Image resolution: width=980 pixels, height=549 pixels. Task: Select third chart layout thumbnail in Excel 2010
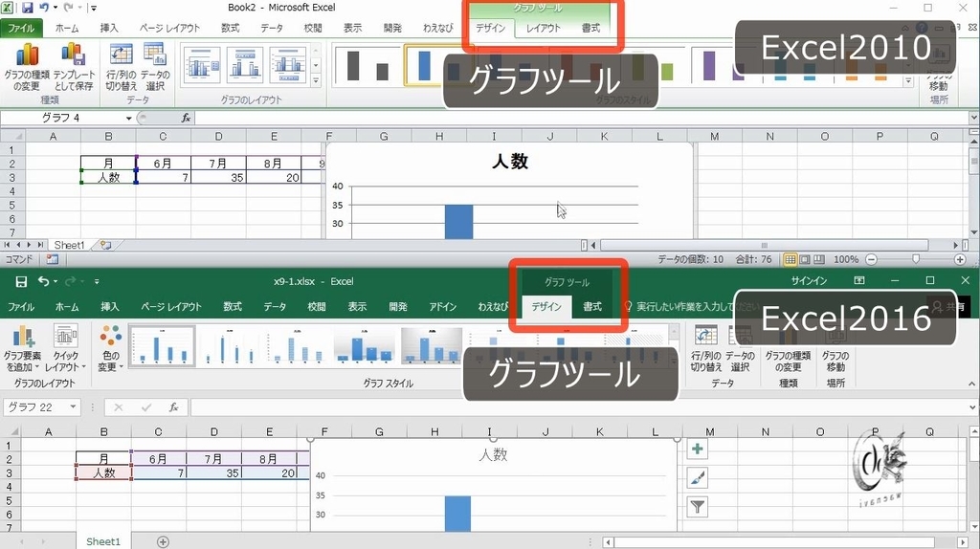pos(287,65)
